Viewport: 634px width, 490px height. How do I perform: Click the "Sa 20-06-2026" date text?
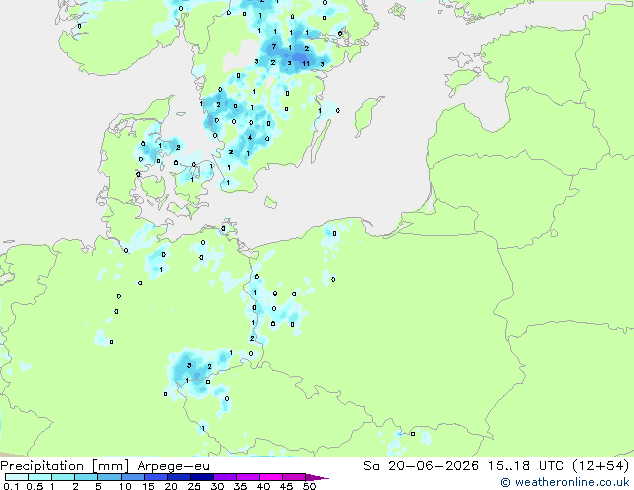pyautogui.click(x=421, y=466)
